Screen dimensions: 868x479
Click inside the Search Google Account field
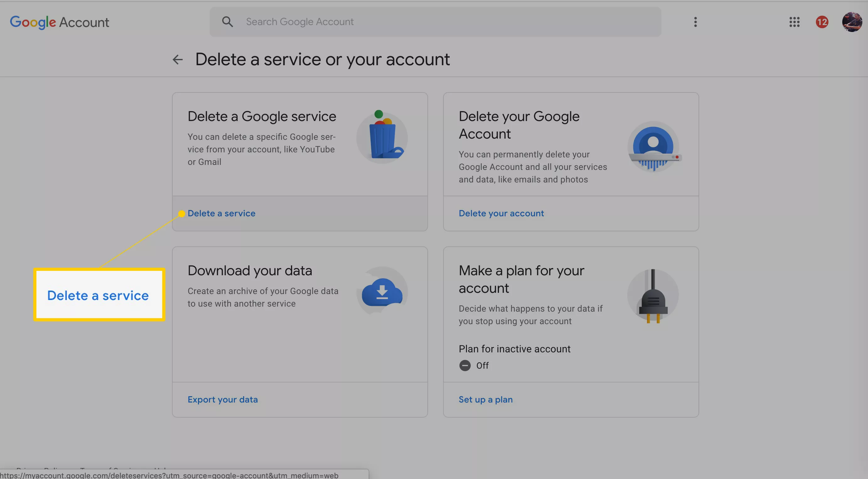pos(371,22)
